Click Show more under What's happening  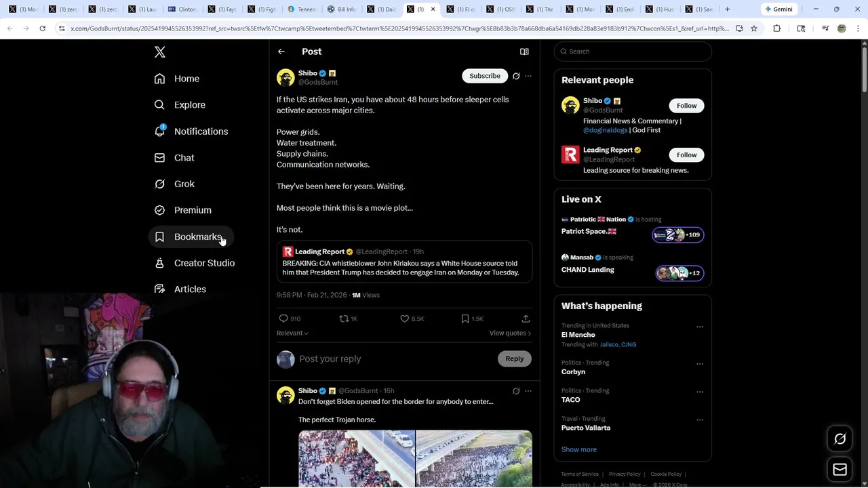tap(579, 449)
